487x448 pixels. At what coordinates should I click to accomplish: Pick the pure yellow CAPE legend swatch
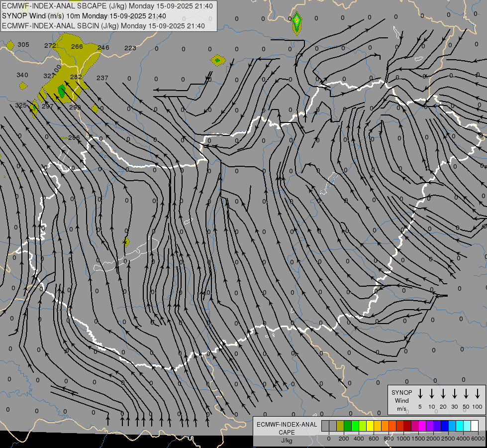[370, 426]
